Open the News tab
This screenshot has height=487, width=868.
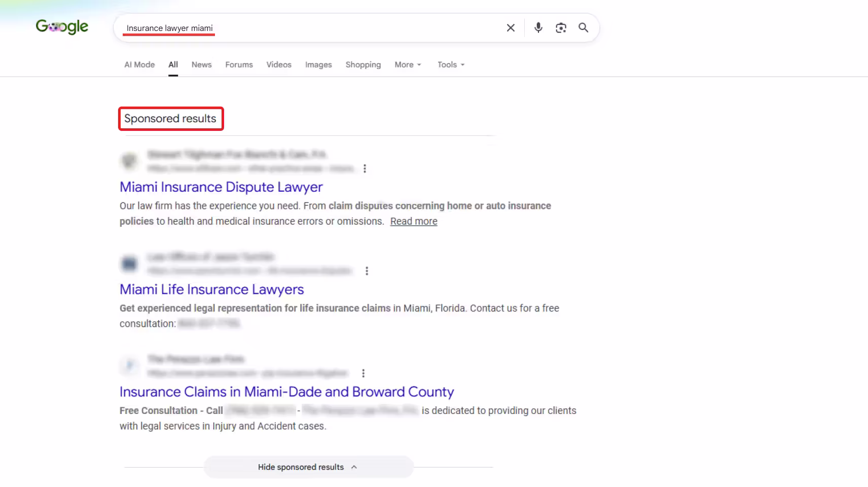click(x=201, y=64)
